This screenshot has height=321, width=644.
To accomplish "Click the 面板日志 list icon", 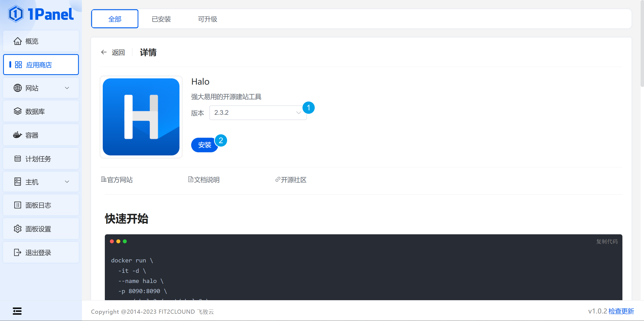I will click(18, 205).
